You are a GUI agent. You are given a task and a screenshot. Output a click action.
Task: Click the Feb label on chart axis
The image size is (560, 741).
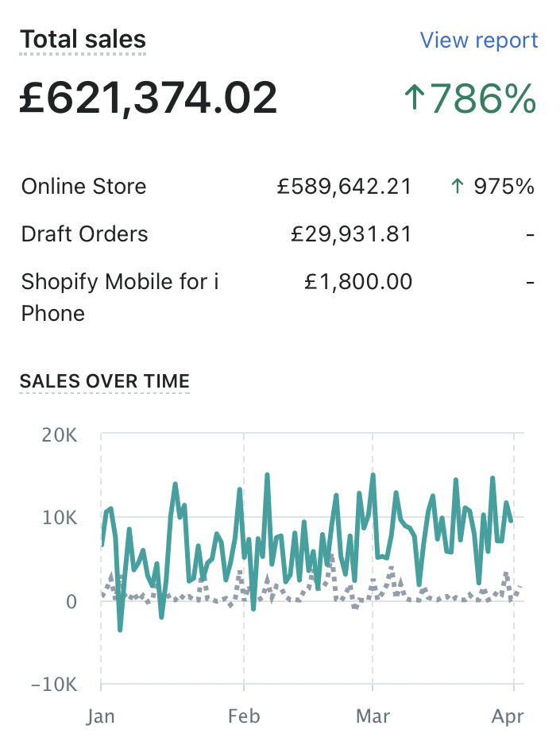(x=244, y=716)
